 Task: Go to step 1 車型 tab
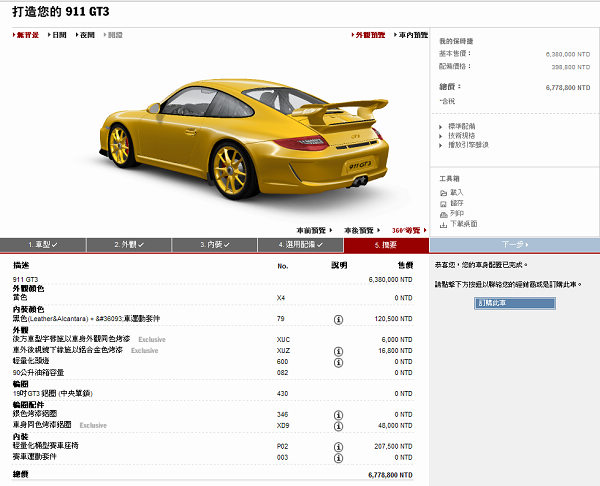43,244
